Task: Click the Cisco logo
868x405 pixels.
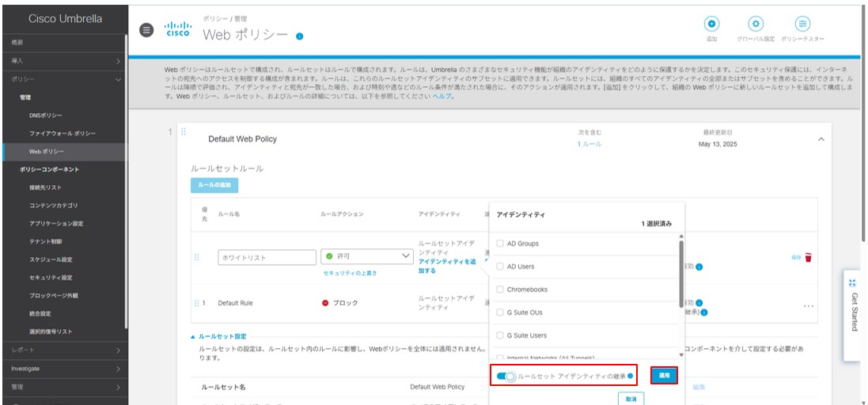Action: click(x=178, y=28)
